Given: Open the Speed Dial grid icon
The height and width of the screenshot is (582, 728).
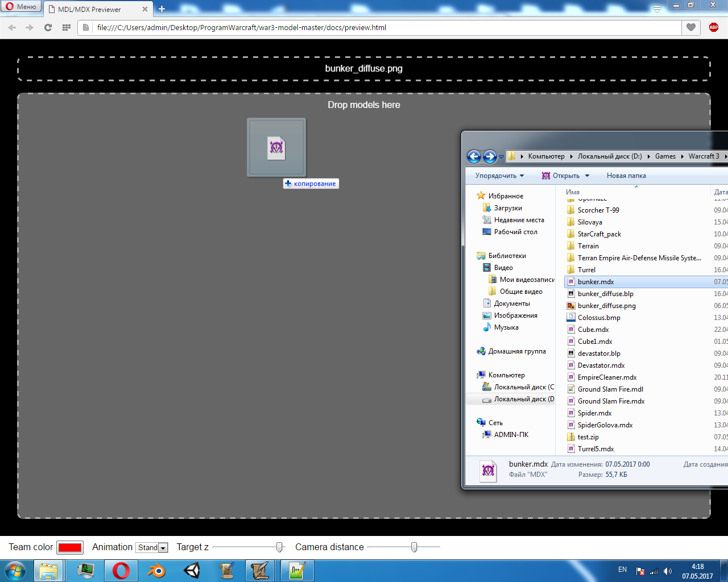Looking at the screenshot, I should coord(66,27).
